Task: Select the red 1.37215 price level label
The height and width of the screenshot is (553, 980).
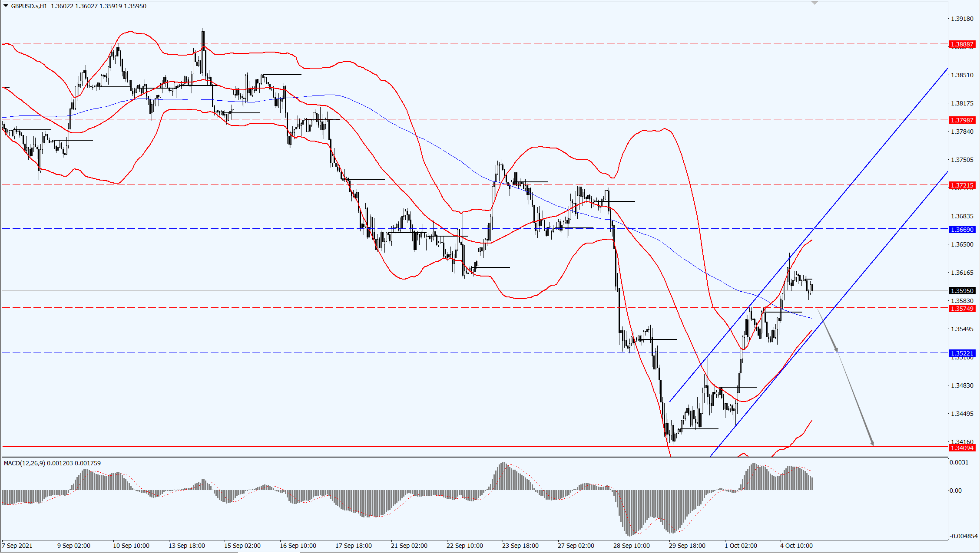Action: point(962,185)
